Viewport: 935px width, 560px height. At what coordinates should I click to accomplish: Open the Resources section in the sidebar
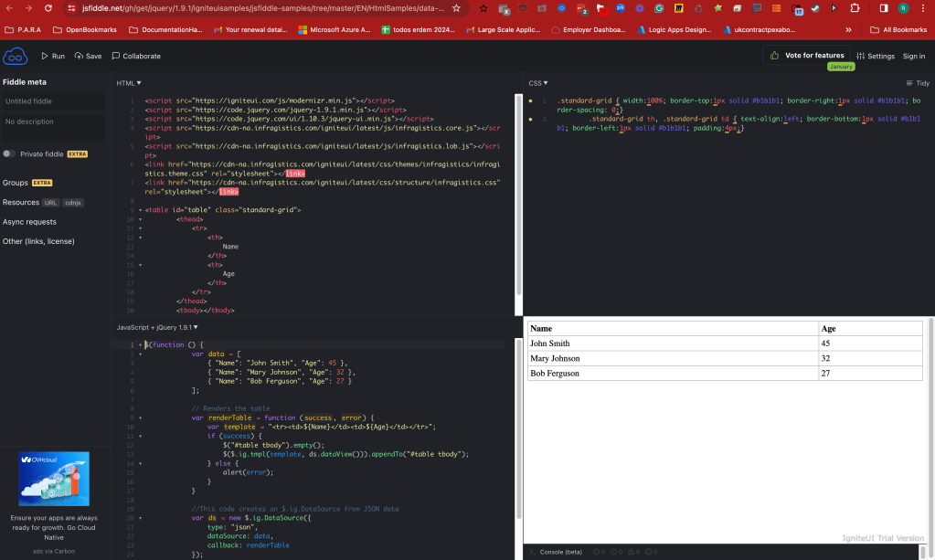point(21,203)
